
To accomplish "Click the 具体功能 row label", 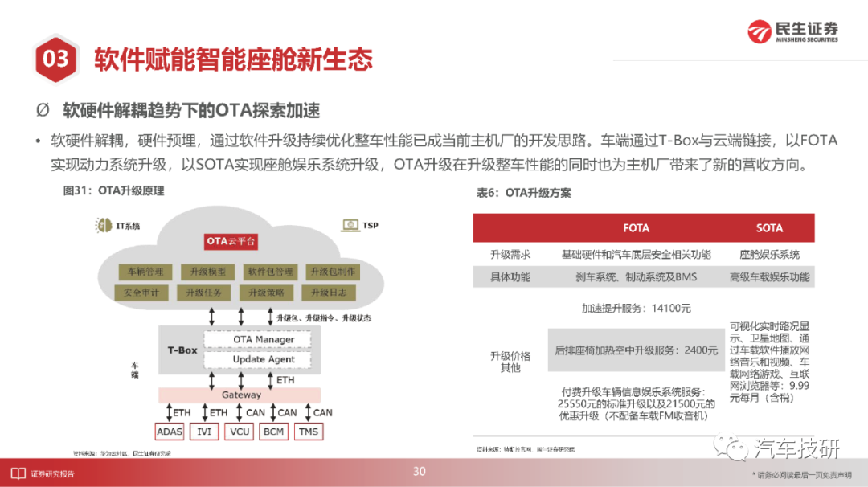I will 510,276.
